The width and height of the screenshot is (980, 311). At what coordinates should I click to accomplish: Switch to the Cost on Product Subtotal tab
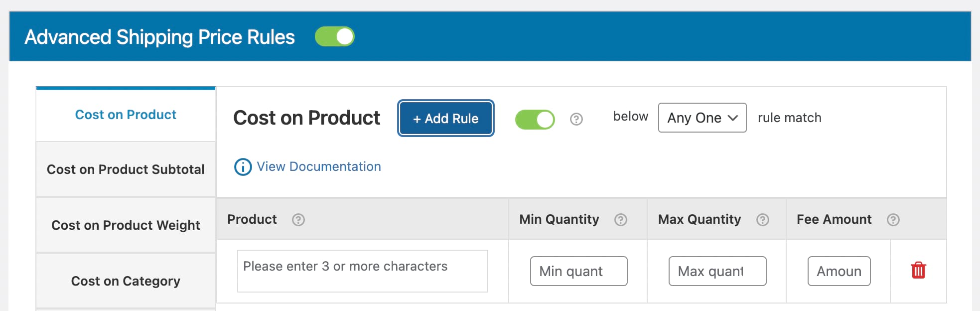125,169
